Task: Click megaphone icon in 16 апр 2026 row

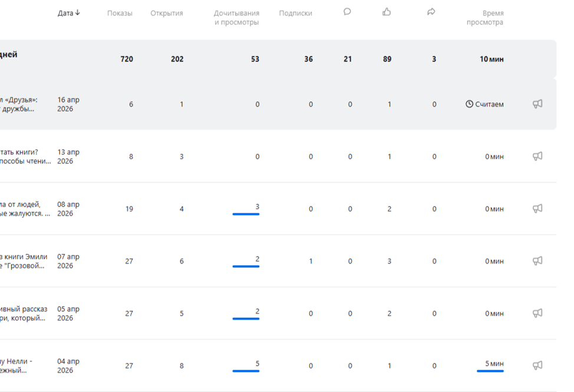Action: coord(537,104)
